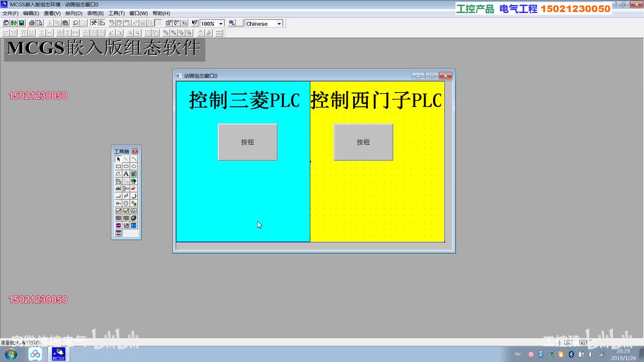Select the 控制三菱PLC label text
The image size is (644, 362).
(245, 100)
